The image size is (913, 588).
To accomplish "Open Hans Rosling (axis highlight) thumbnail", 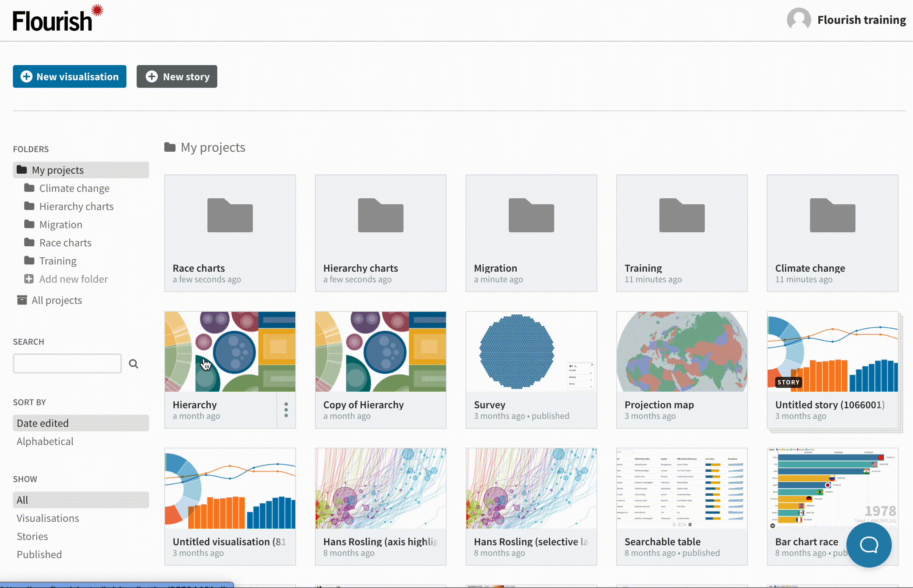I will pos(381,489).
